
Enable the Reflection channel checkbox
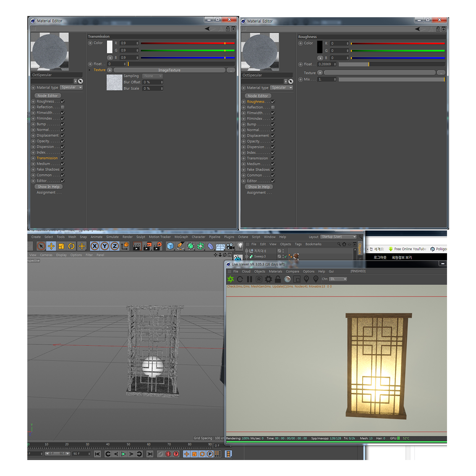point(63,107)
